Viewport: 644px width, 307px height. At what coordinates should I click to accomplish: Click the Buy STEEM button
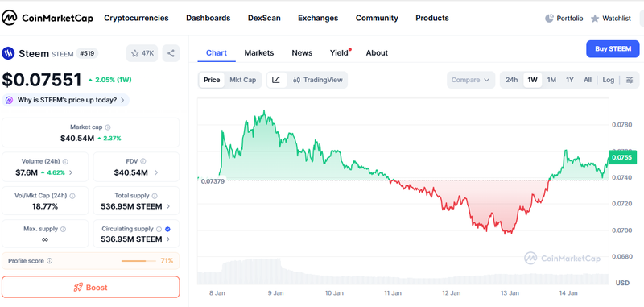(x=613, y=49)
